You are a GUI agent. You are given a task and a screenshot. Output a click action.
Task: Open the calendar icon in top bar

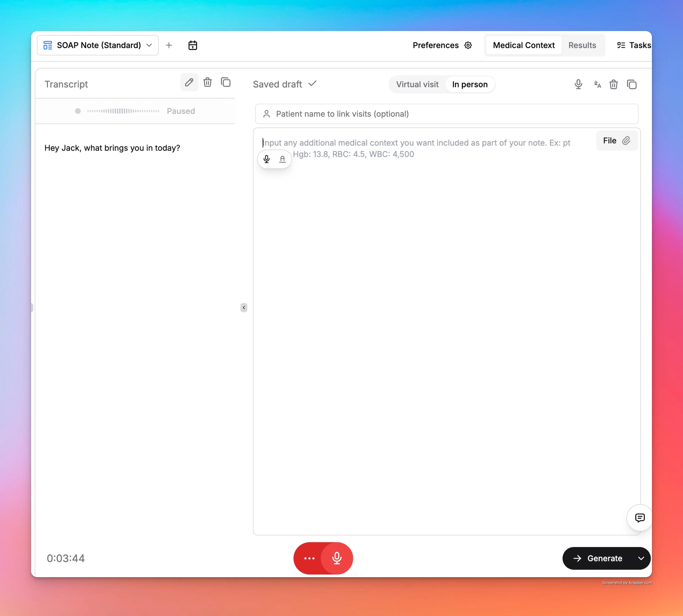pos(193,45)
